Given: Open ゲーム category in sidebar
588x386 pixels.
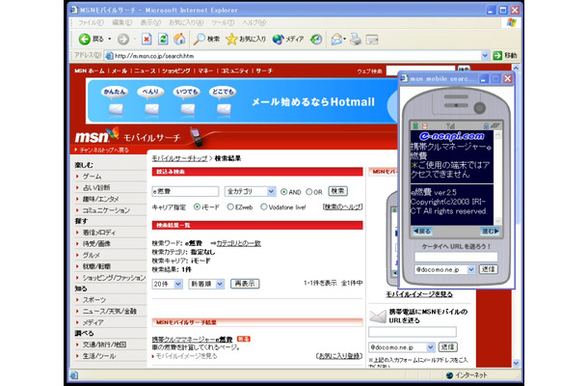Looking at the screenshot, I should [x=93, y=177].
